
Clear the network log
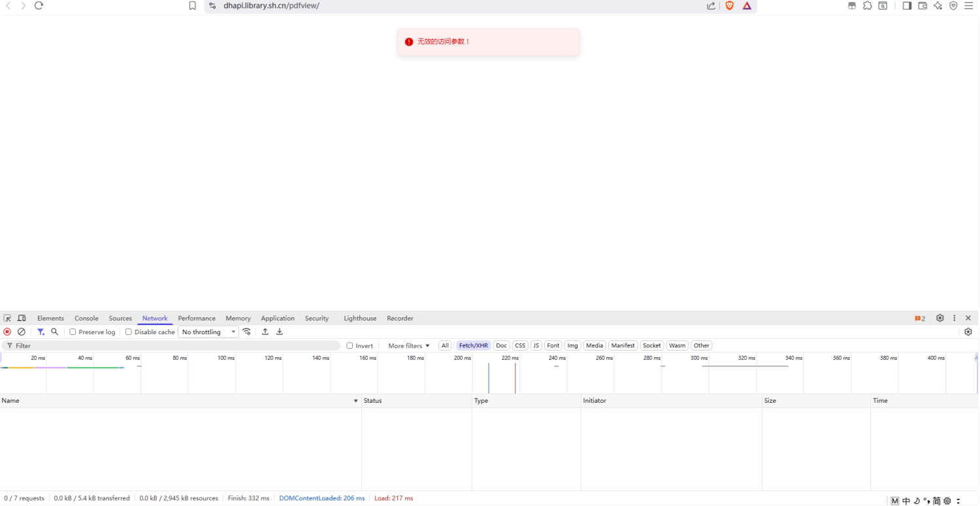click(x=22, y=332)
